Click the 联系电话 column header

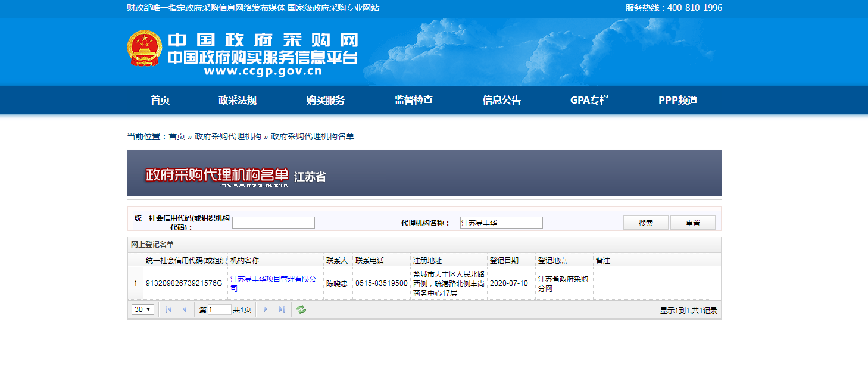tap(382, 260)
